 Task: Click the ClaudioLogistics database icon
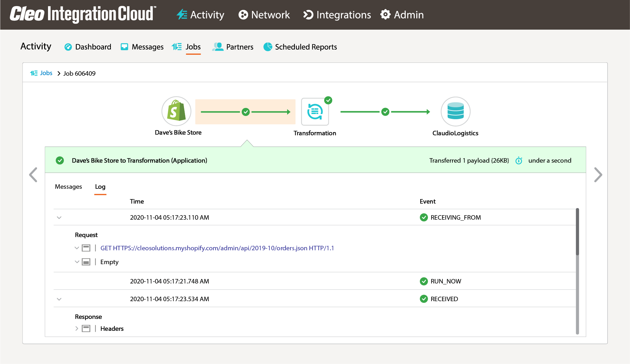(455, 111)
